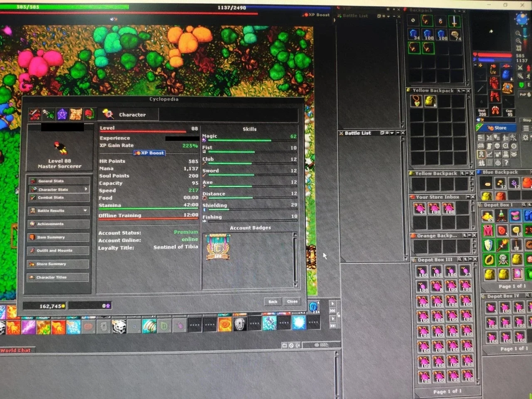
Task: Open the Map scroll icon in Cyclopedia
Action: point(76,114)
